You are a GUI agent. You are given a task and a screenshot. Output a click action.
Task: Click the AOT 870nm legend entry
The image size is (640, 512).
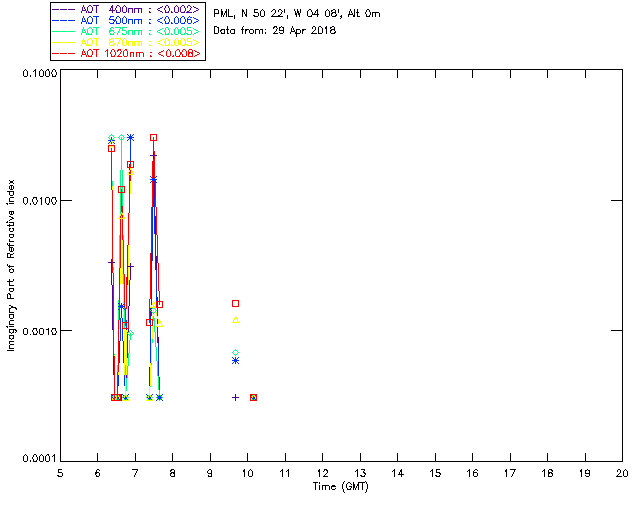(127, 42)
